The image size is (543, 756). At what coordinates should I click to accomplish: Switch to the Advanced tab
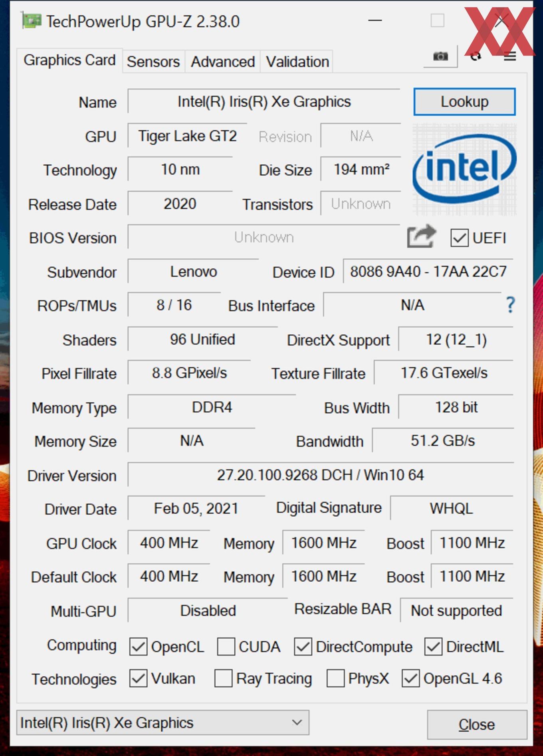[223, 62]
